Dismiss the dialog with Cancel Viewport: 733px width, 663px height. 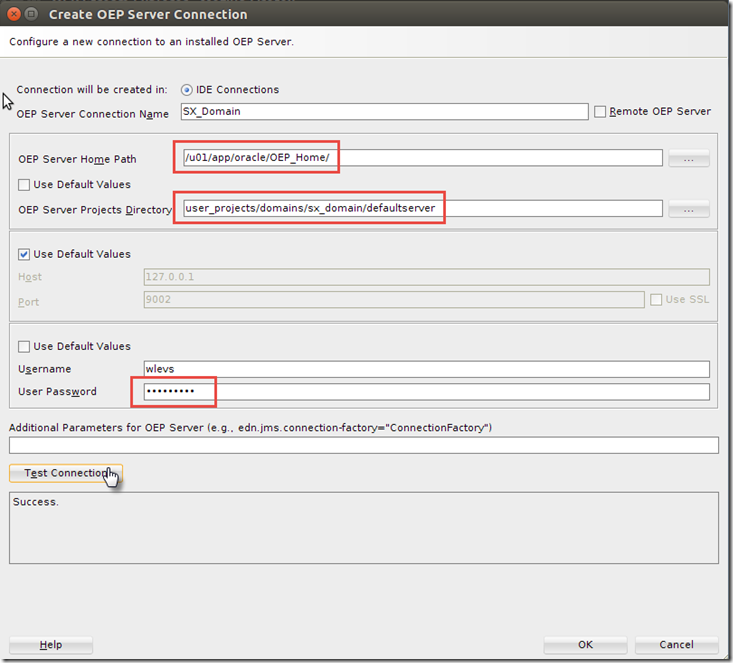tap(676, 645)
